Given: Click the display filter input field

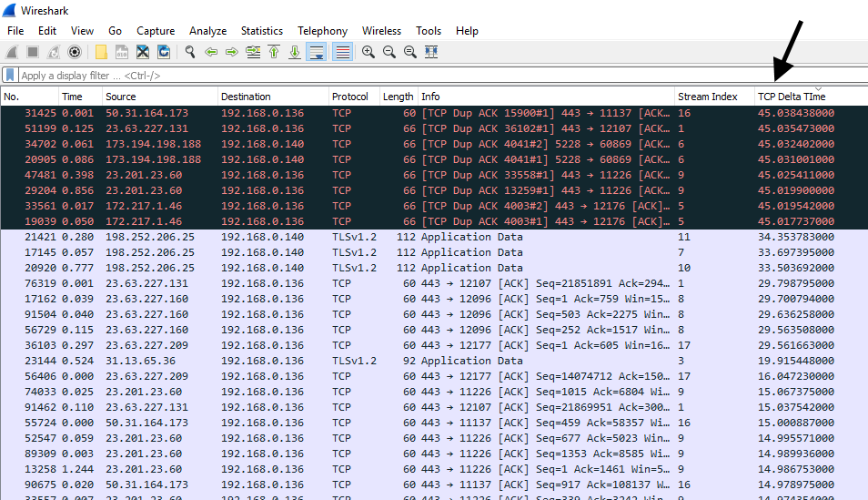Looking at the screenshot, I should [443, 75].
